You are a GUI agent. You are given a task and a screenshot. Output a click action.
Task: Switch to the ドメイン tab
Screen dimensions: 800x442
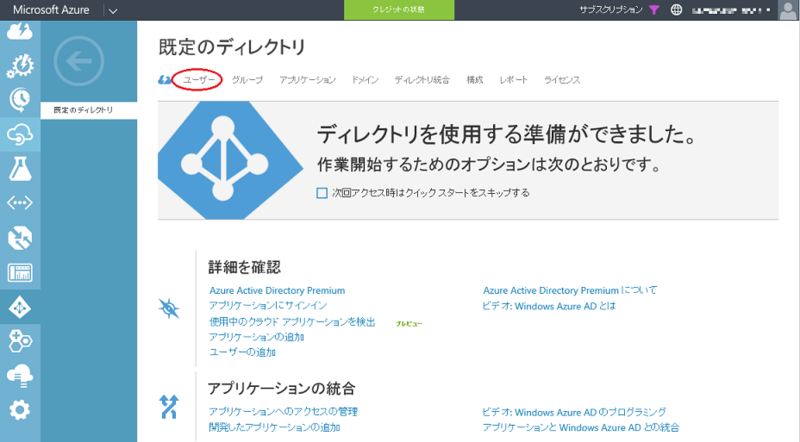point(365,80)
